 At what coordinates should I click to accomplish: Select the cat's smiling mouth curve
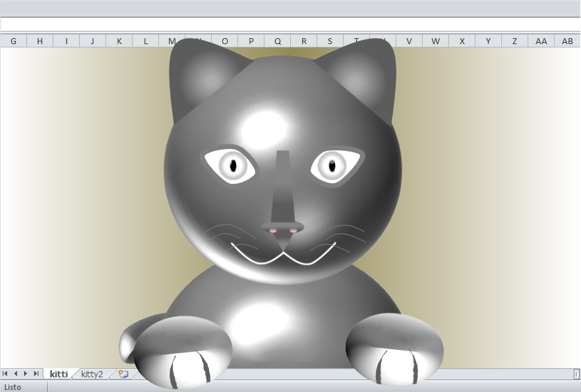[x=284, y=255]
